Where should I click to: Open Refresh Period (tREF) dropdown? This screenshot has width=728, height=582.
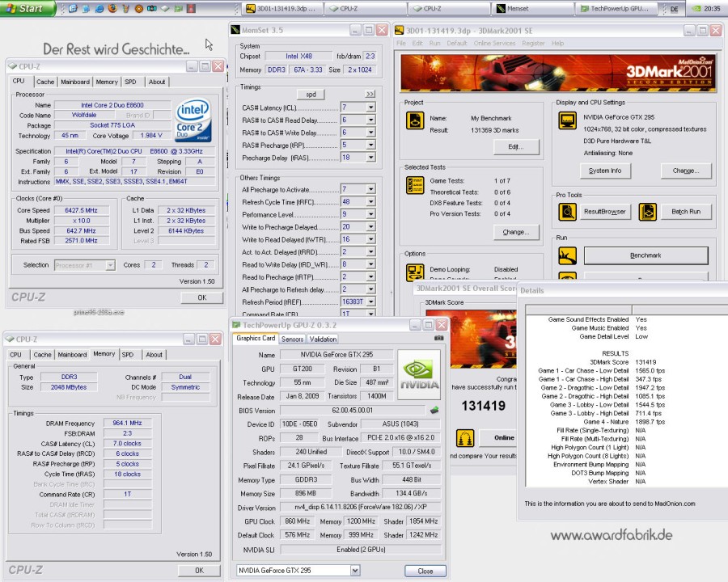(370, 302)
